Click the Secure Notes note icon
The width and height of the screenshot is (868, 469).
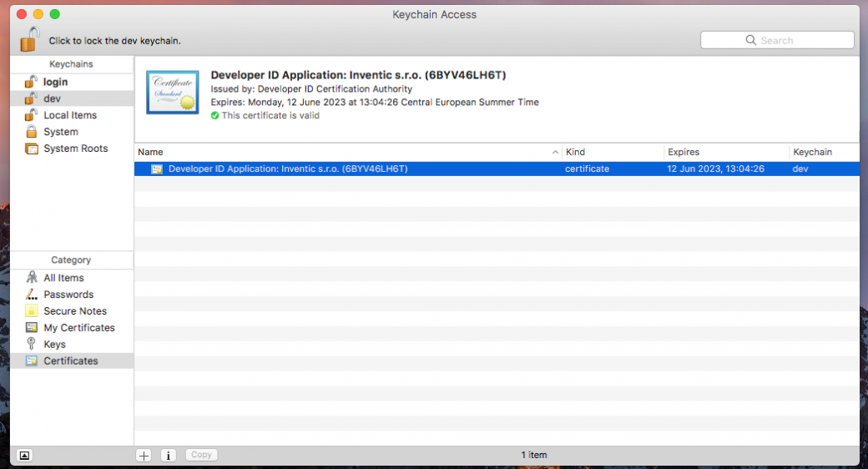(32, 310)
